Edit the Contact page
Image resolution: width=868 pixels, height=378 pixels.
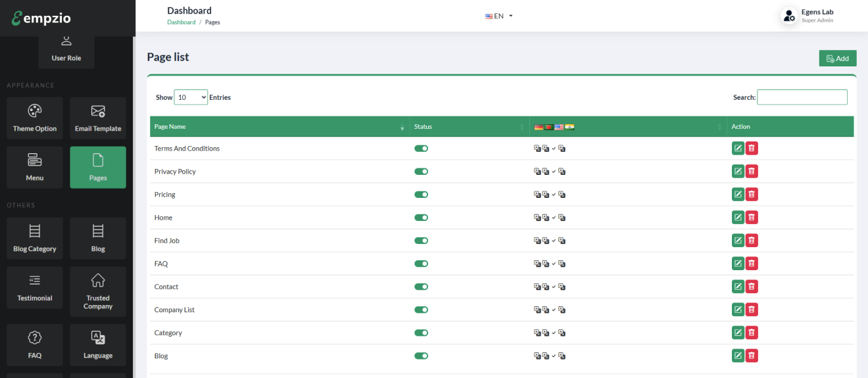[738, 287]
